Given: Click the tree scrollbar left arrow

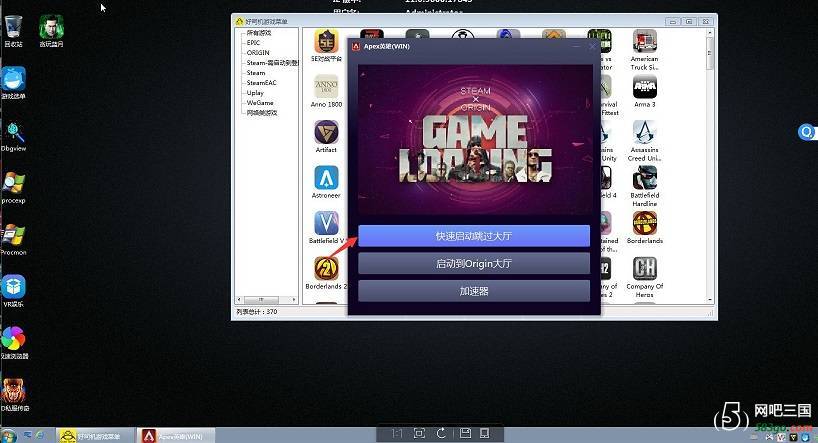Looking at the screenshot, I should coord(239,300).
